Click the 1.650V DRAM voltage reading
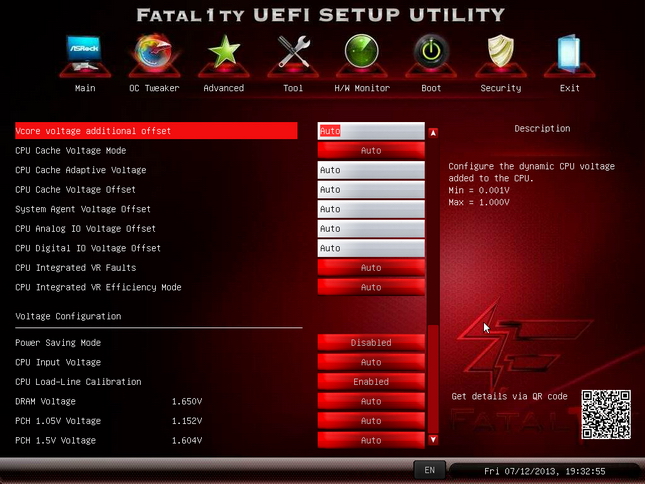The image size is (645, 484). 187,401
